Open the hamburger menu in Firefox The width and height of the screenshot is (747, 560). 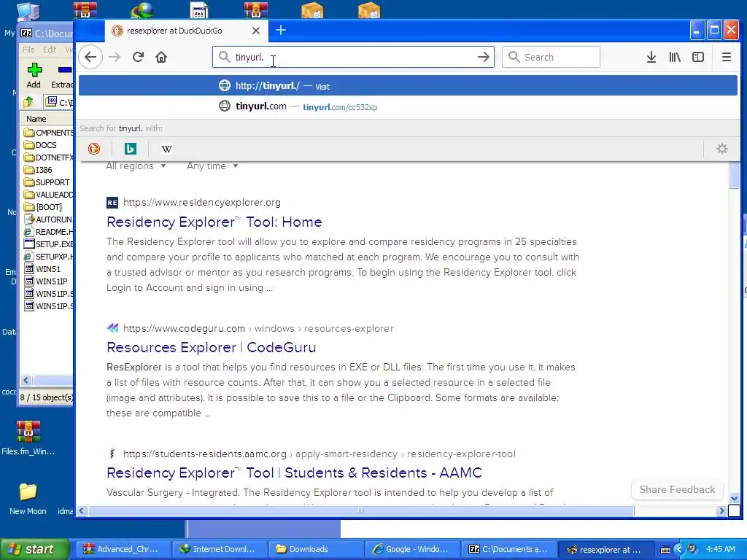pos(726,57)
